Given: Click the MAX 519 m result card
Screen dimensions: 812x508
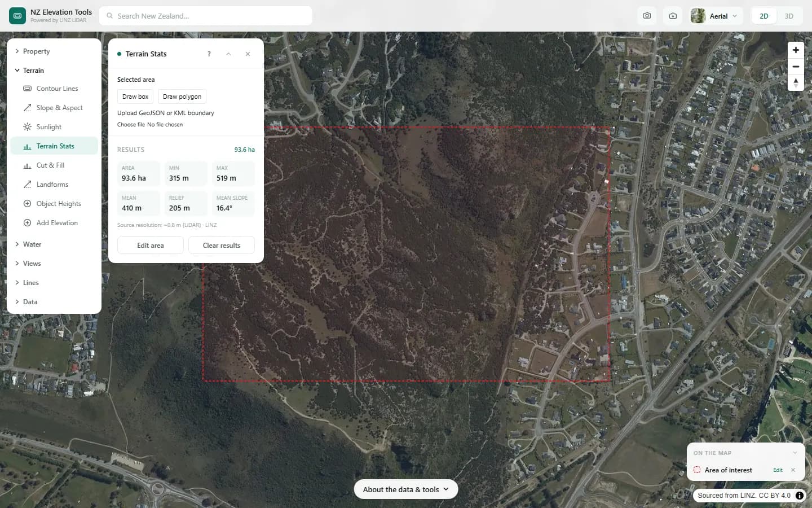Looking at the screenshot, I should (233, 174).
